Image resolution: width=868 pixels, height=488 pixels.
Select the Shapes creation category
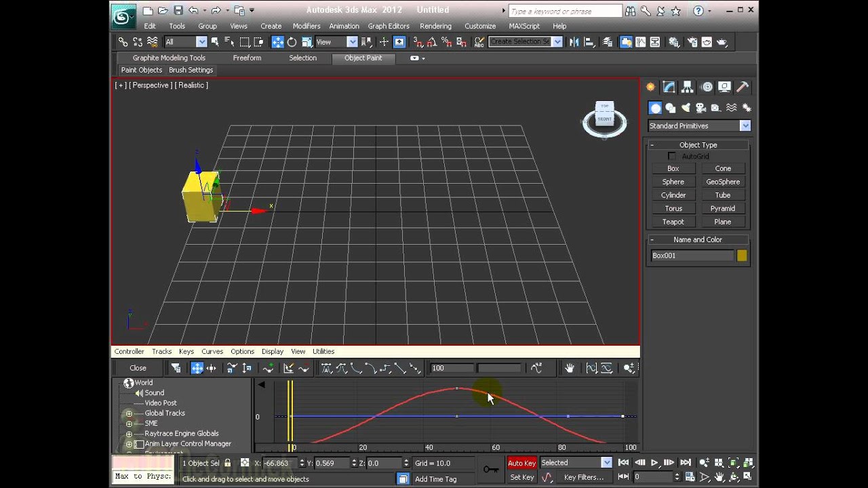[x=671, y=108]
